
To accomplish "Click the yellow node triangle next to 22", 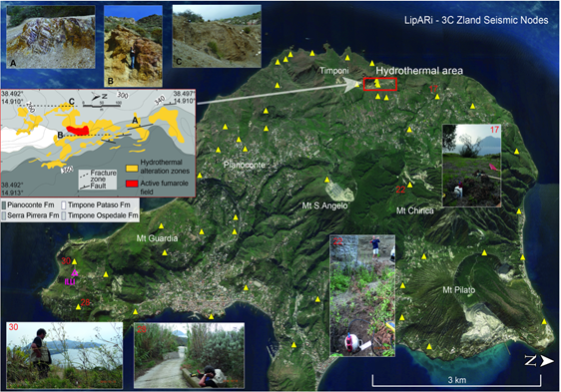I will click(409, 185).
